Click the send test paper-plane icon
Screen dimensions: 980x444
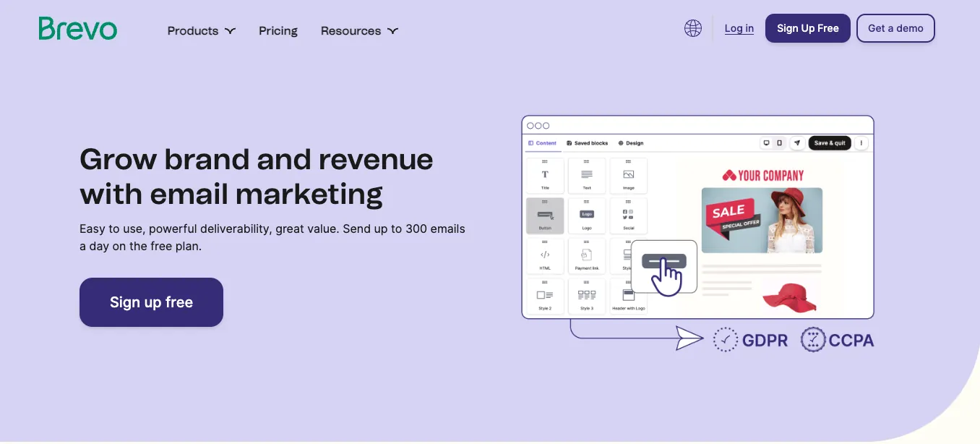click(797, 143)
